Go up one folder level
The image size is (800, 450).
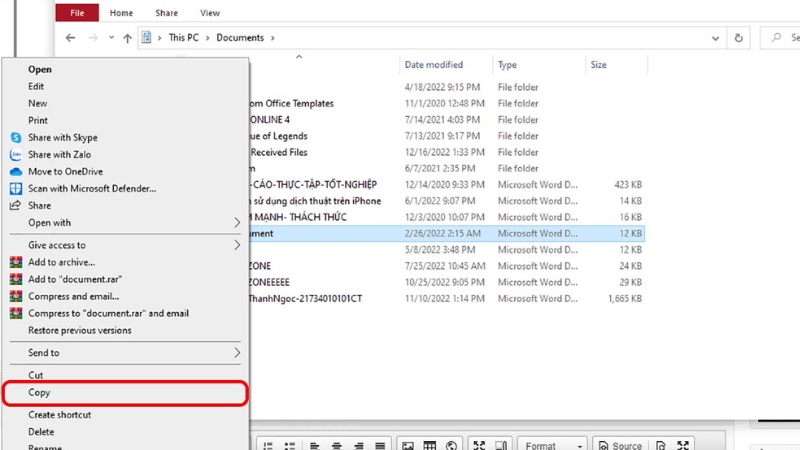[x=127, y=38]
